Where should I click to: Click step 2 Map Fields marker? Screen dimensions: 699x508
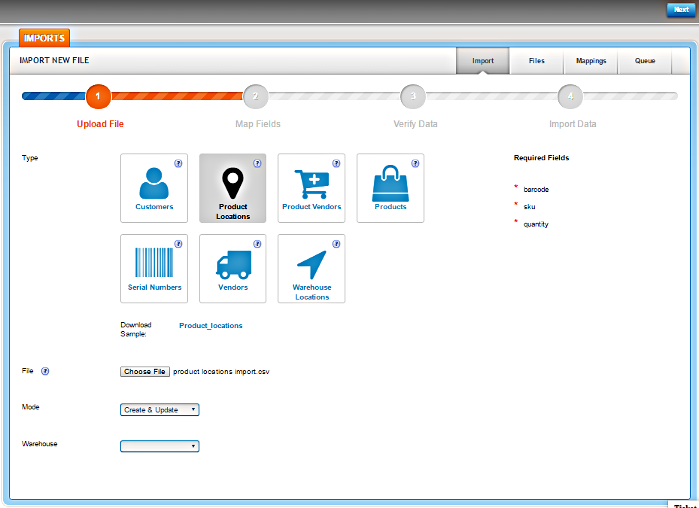[x=255, y=97]
